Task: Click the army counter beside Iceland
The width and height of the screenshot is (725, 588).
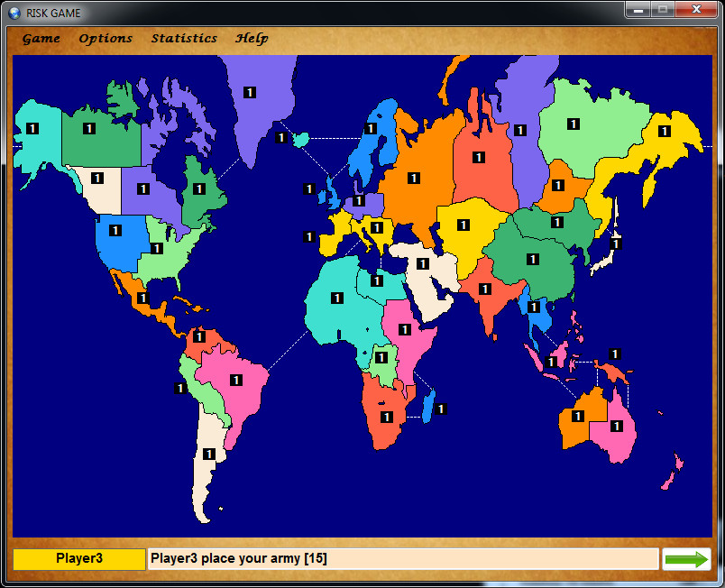Action: click(281, 137)
